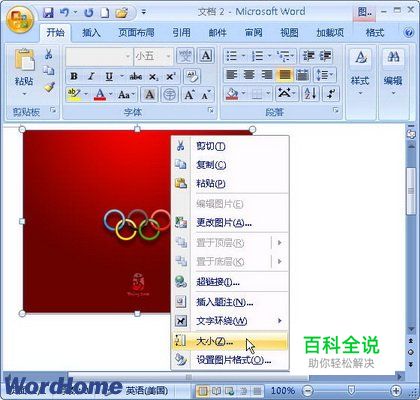The height and width of the screenshot is (400, 420).
Task: Toggle subscript formatting
Action: pos(154,77)
